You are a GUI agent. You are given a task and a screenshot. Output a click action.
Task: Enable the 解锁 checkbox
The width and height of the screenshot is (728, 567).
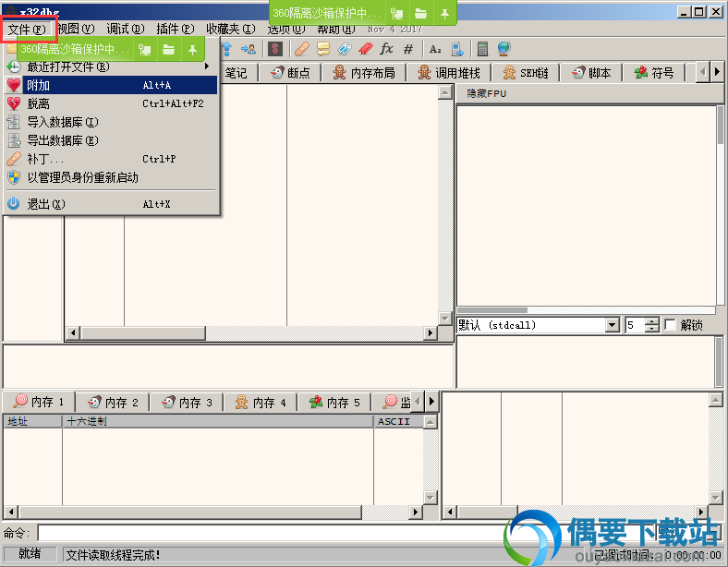tap(670, 325)
